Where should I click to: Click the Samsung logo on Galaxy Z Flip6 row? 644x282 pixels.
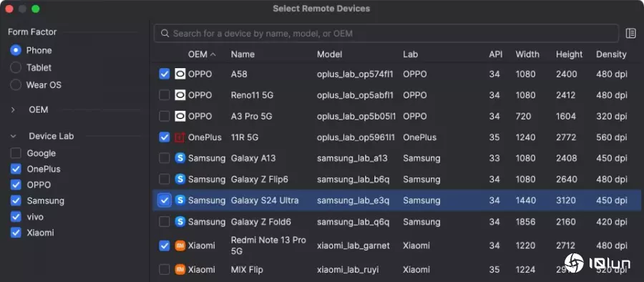[180, 179]
